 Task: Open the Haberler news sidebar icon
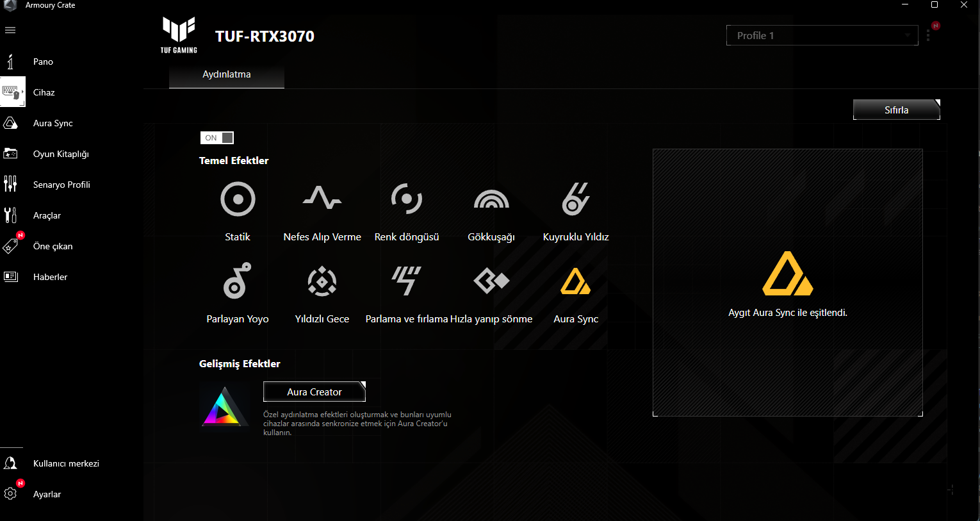coord(10,277)
